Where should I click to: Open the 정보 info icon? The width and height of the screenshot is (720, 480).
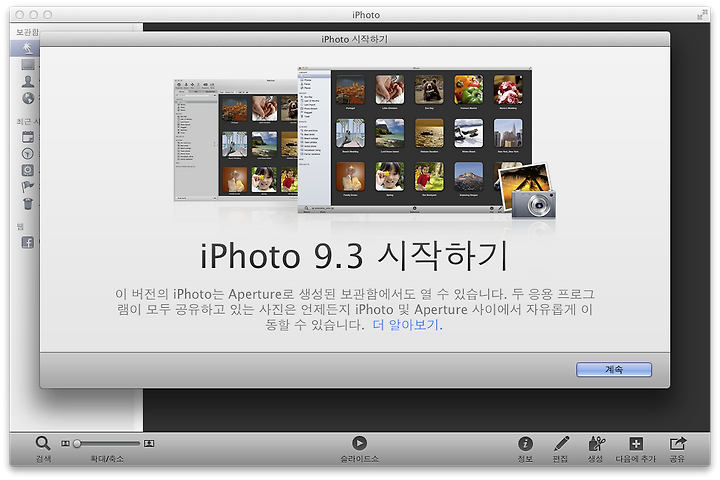(525, 444)
